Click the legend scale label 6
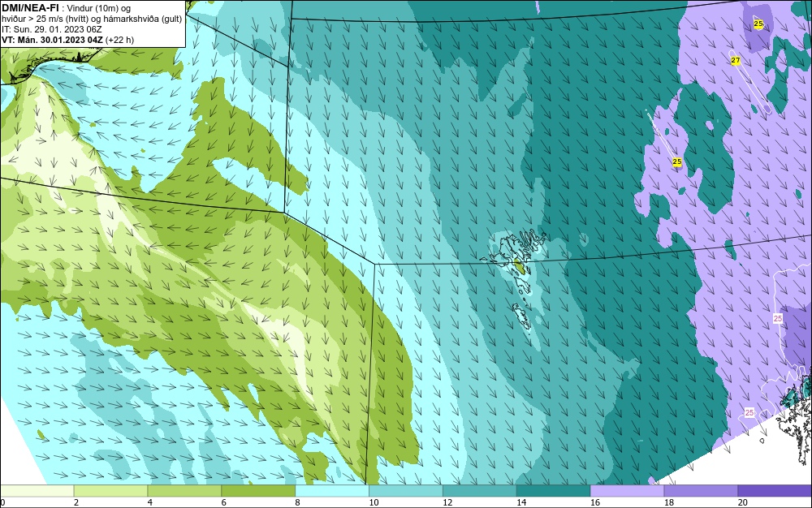Image resolution: width=812 pixels, height=508 pixels. (224, 502)
